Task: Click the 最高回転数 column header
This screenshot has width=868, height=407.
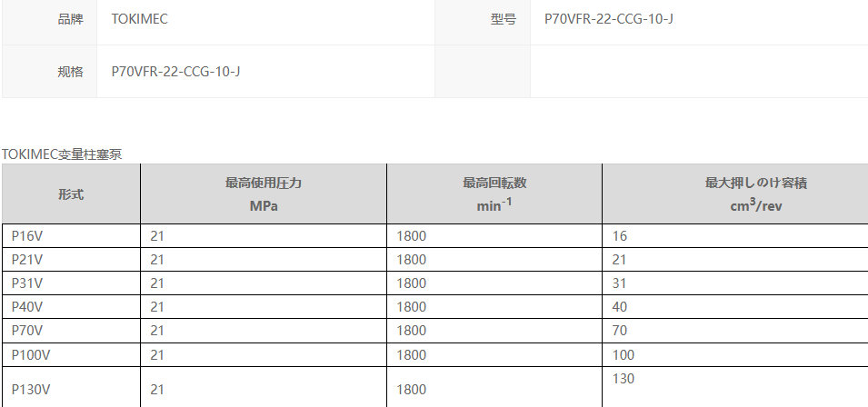Action: click(x=494, y=194)
